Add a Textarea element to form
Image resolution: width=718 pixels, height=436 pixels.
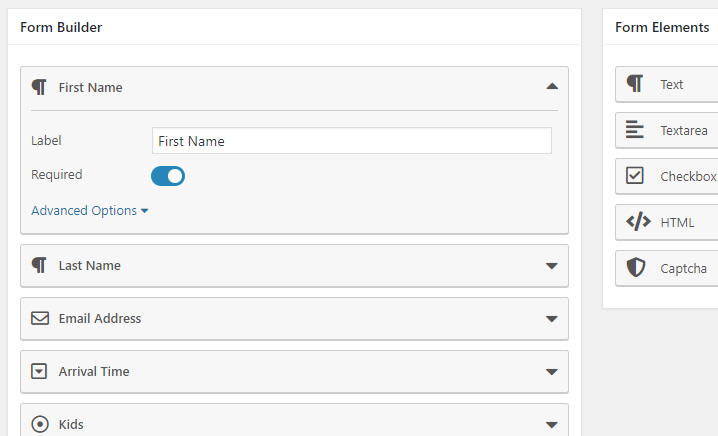pyautogui.click(x=683, y=130)
